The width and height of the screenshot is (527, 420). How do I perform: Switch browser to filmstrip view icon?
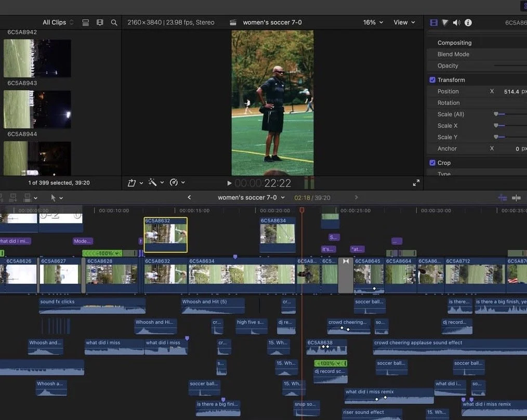(100, 22)
